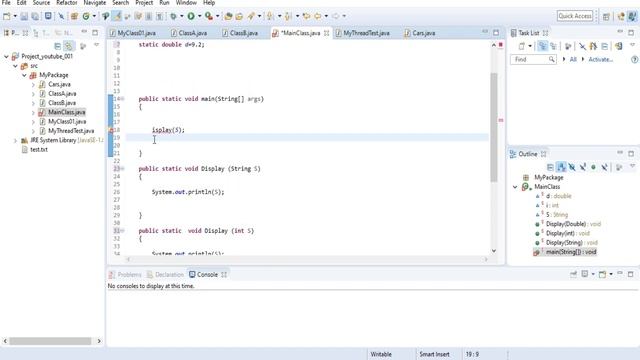Toggle Hide Non-Public Members in Outline toolbar
Screen dimensions: 640x360
point(593,167)
